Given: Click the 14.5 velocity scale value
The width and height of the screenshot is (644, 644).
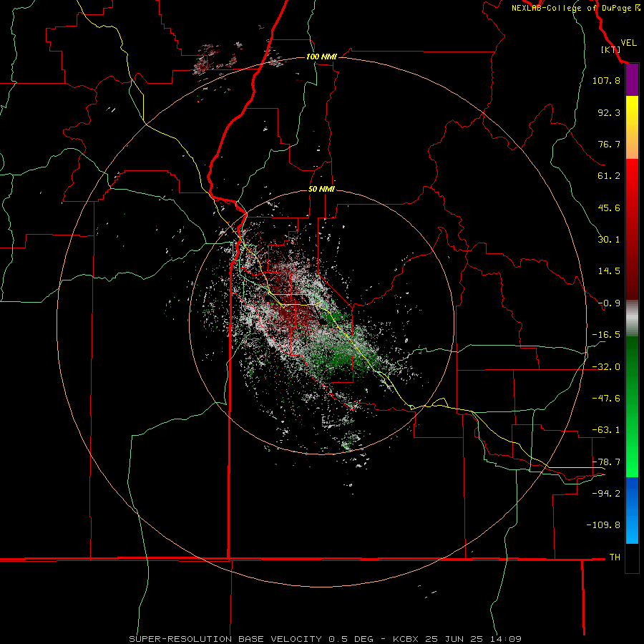Looking at the screenshot, I should [609, 271].
